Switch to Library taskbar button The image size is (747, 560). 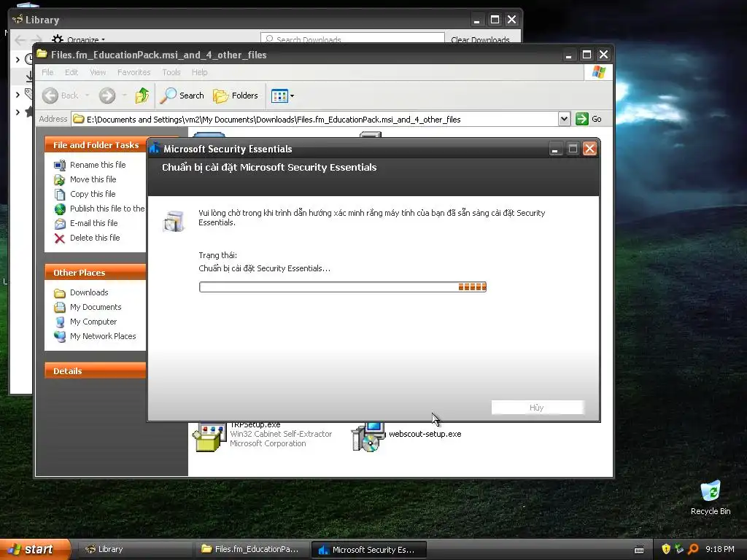click(134, 549)
